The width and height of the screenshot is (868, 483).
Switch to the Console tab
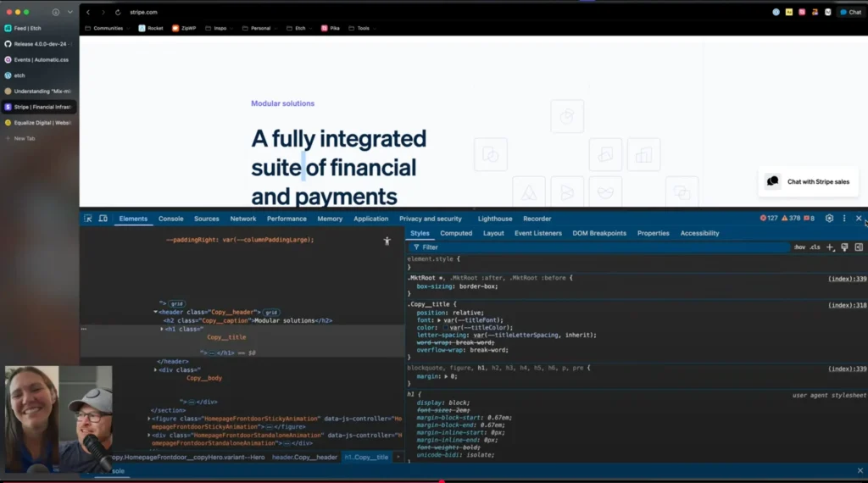coord(170,219)
